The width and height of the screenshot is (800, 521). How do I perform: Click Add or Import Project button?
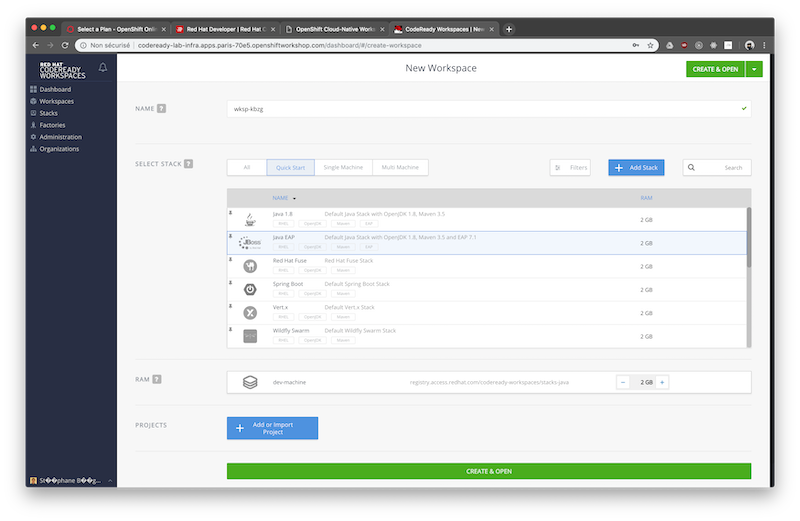click(272, 428)
